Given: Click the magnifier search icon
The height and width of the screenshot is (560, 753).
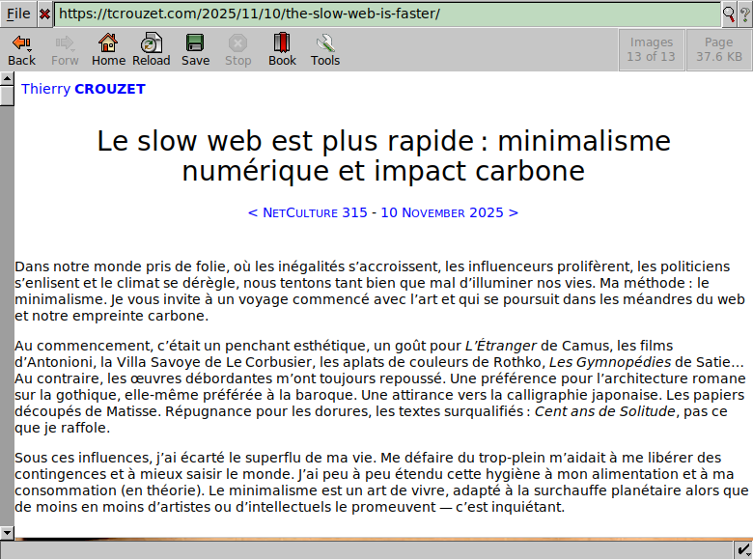Looking at the screenshot, I should pos(729,14).
